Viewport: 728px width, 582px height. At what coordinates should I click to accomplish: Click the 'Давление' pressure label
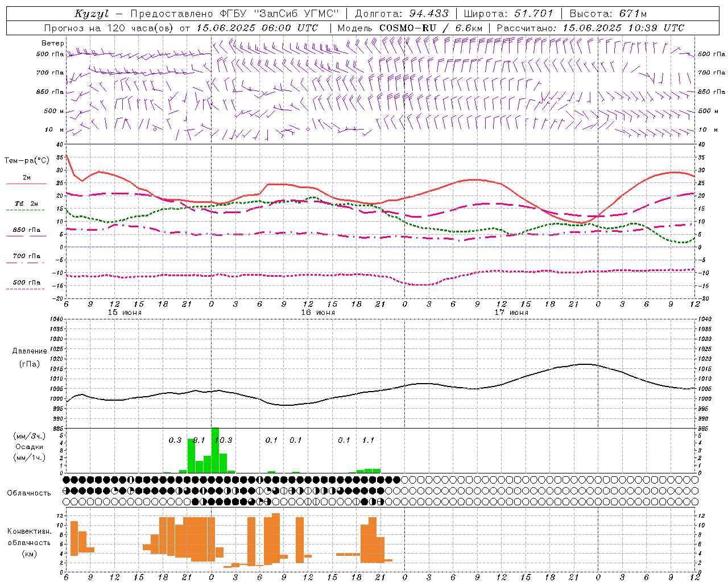tap(30, 351)
